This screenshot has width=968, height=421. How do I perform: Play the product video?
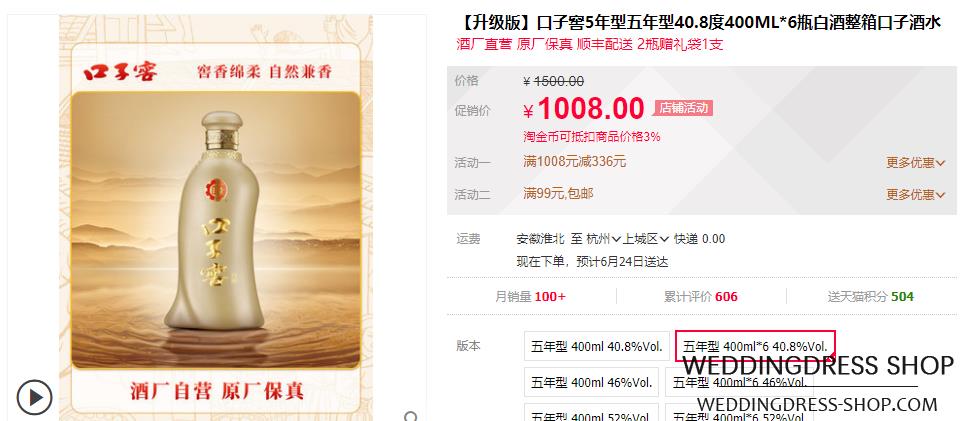[x=34, y=397]
